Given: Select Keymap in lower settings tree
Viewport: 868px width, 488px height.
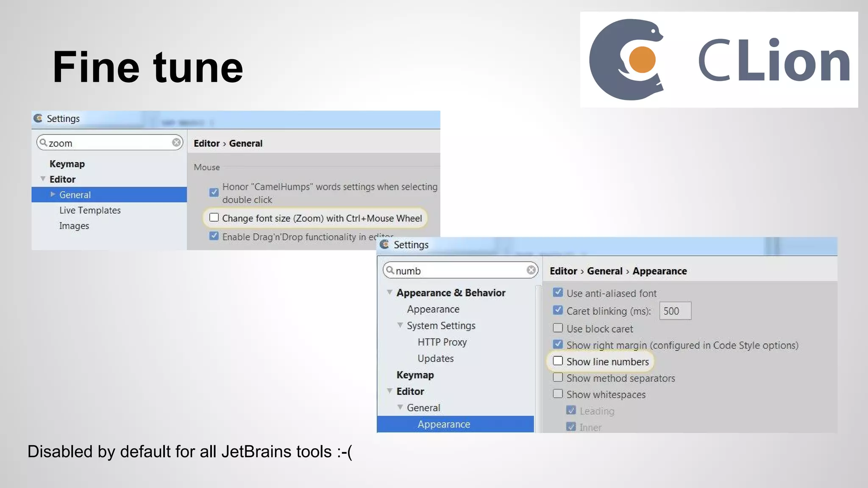Looking at the screenshot, I should [415, 375].
